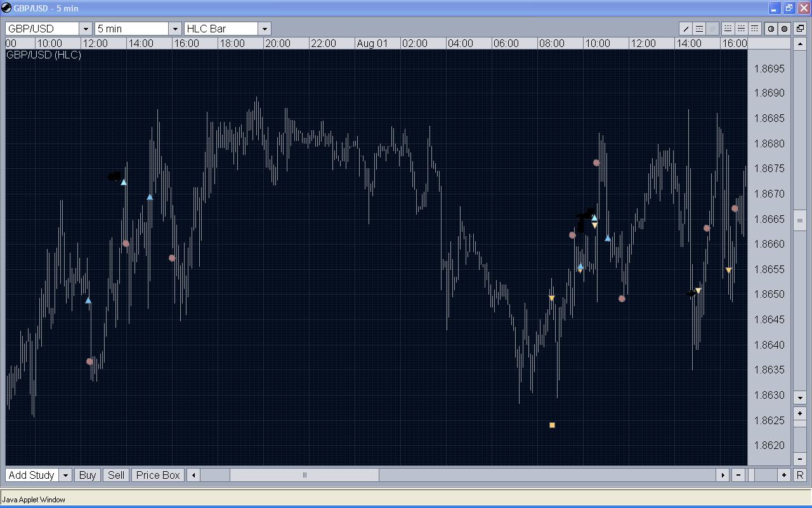The height and width of the screenshot is (508, 812).
Task: Click the third dashed-lines toolbar icon
Action: 754,29
